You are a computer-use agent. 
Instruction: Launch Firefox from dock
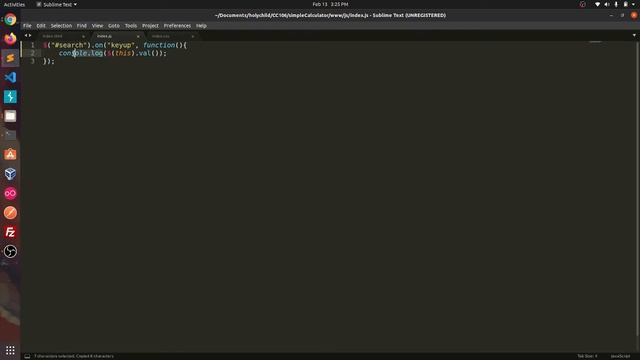(x=10, y=38)
